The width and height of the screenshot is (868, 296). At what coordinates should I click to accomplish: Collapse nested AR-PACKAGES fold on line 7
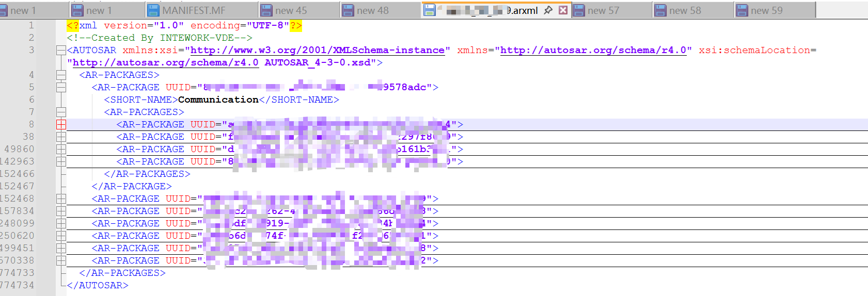point(61,112)
